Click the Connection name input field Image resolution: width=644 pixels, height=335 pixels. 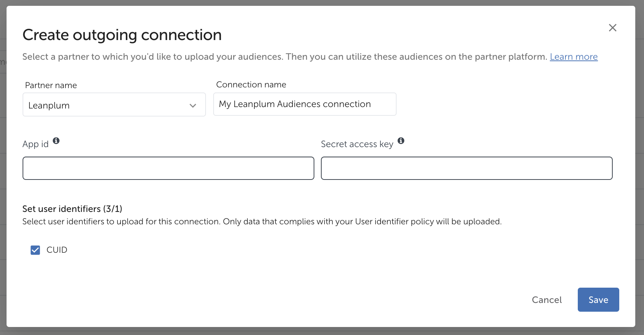click(305, 104)
